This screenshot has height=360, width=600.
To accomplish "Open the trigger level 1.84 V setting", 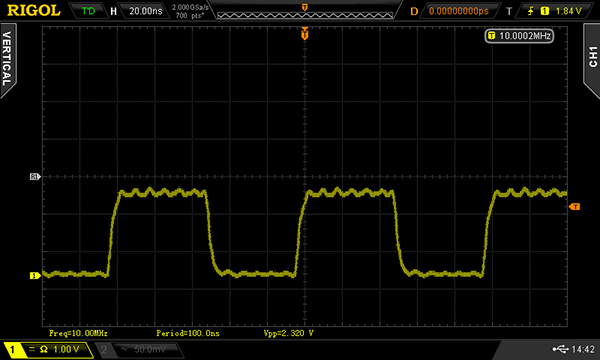I will pyautogui.click(x=568, y=11).
